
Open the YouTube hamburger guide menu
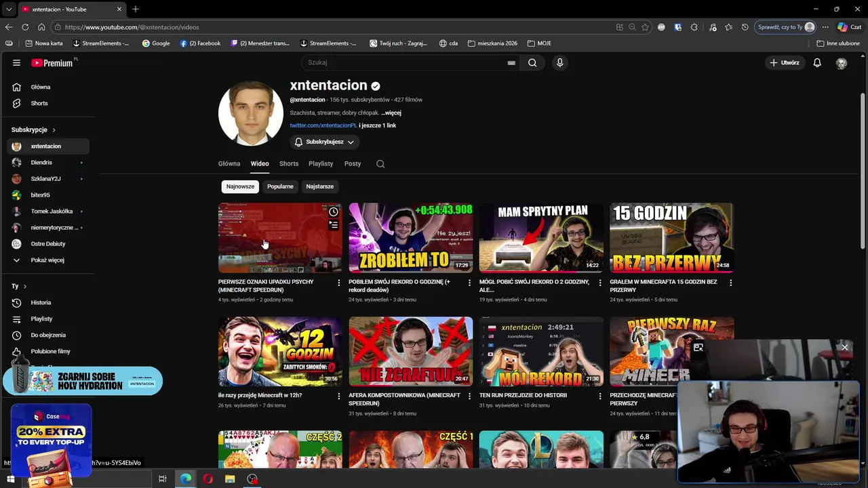pyautogui.click(x=16, y=62)
